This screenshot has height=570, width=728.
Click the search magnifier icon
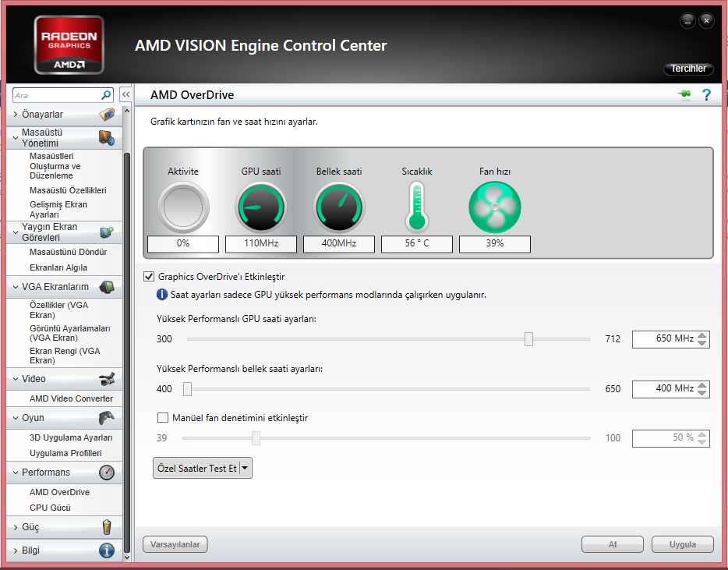coord(106,95)
